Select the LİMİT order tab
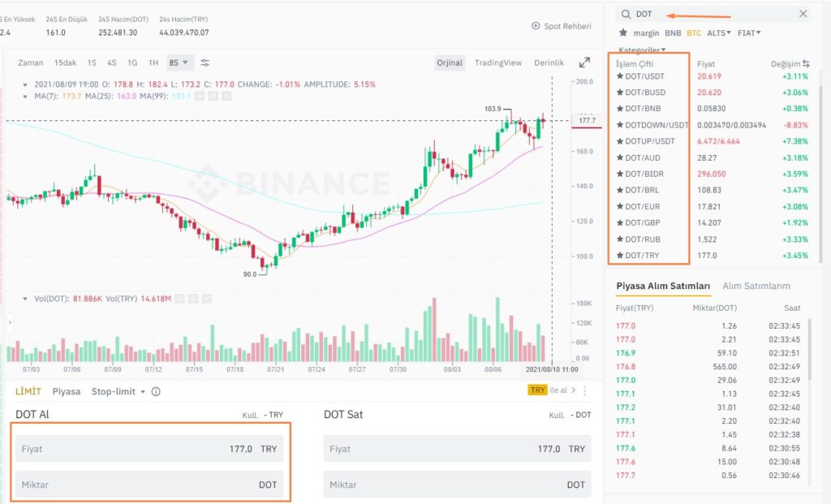The width and height of the screenshot is (831, 504). (x=28, y=392)
